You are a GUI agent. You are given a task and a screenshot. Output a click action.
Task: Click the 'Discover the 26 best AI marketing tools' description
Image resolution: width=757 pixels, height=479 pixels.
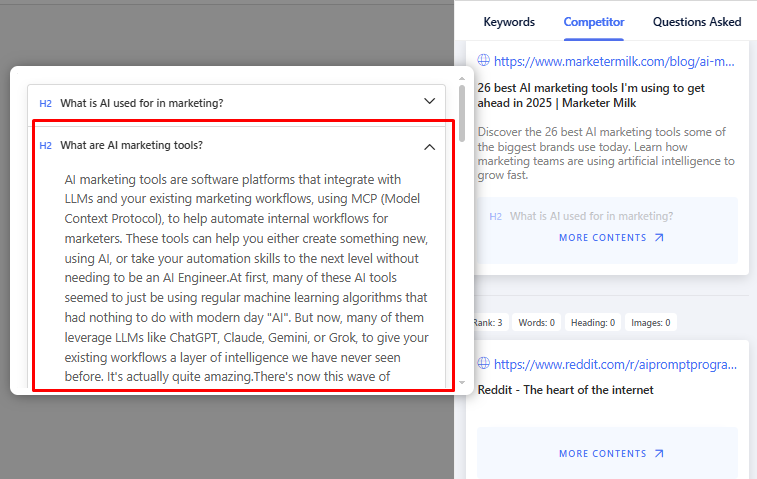pos(606,153)
